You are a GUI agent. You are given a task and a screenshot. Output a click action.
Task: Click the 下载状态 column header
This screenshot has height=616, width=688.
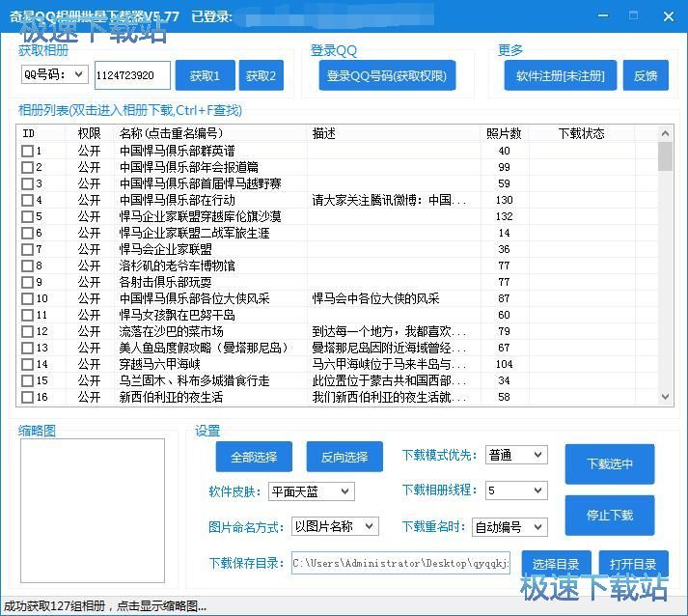coord(582,133)
